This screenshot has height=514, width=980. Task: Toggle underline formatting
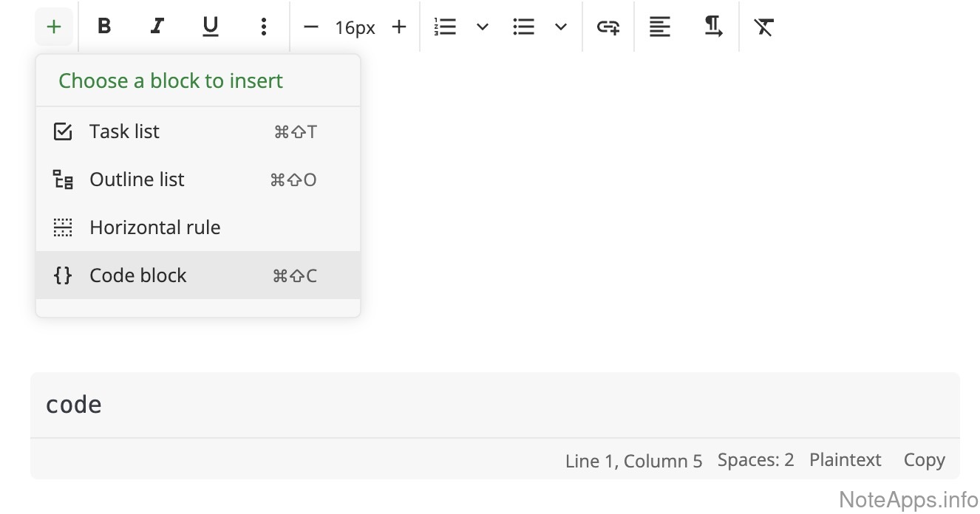(x=211, y=27)
